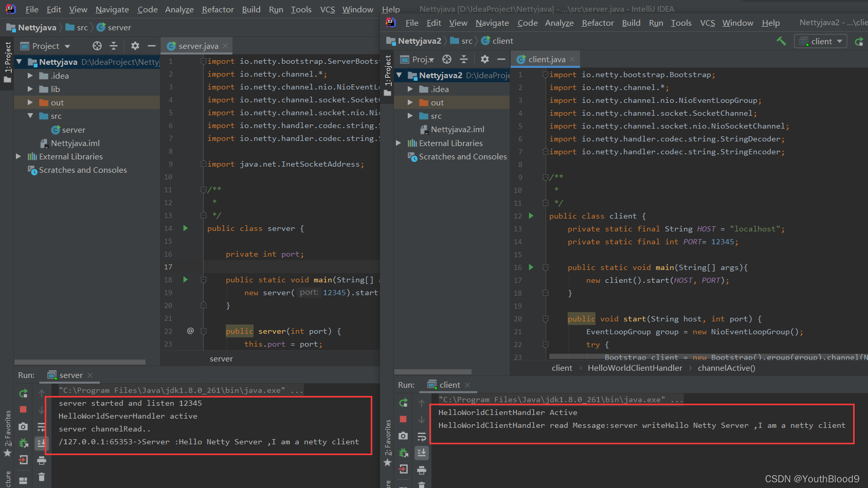Viewport: 868px width, 488px height.
Task: Click Nettyjava2 Project panel horizontal scrollbar
Action: 433,372
